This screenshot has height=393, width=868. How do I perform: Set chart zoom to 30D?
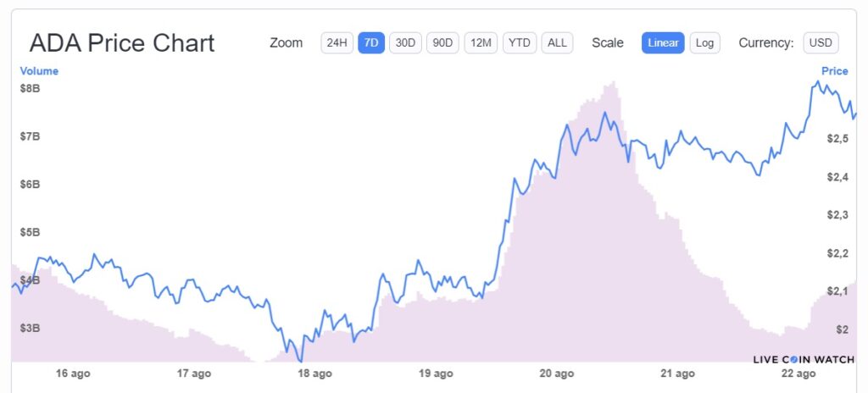click(x=406, y=42)
